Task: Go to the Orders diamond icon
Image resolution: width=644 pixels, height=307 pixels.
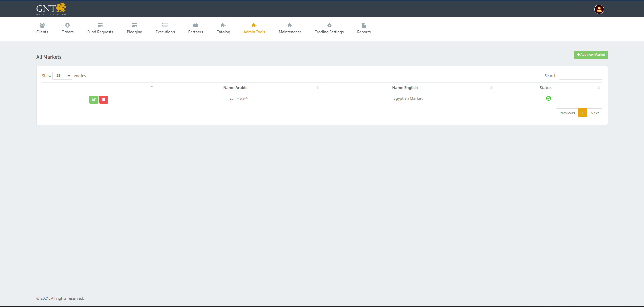Action: point(67,25)
